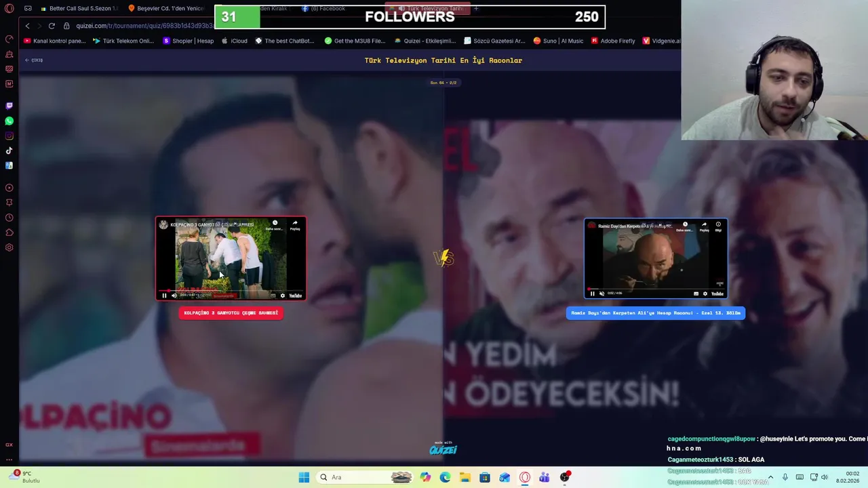Screen dimensions: 868x488
Task: Switch to Beşevler Cd. 1'den Yenice tab
Action: pyautogui.click(x=167, y=9)
